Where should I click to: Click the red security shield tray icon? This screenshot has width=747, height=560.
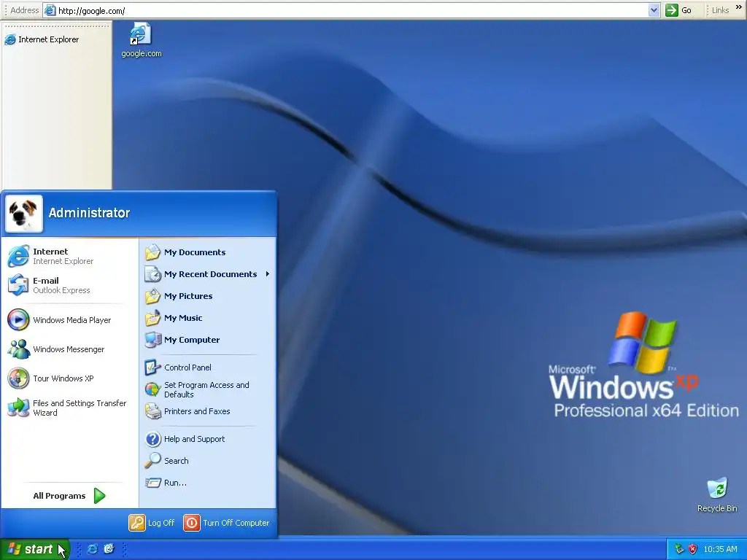coord(693,550)
